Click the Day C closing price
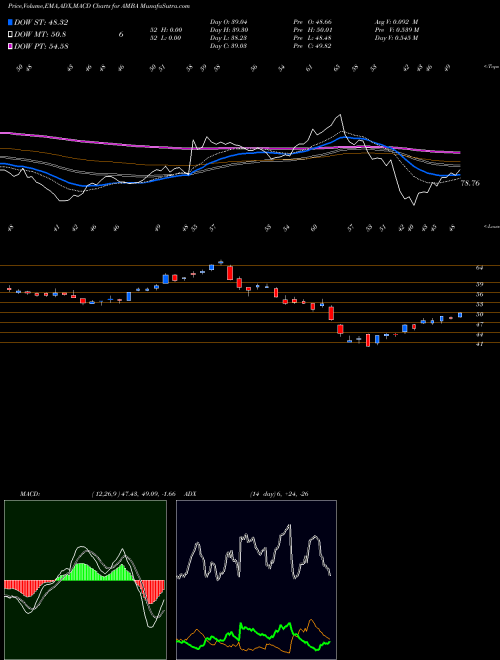 (228, 45)
